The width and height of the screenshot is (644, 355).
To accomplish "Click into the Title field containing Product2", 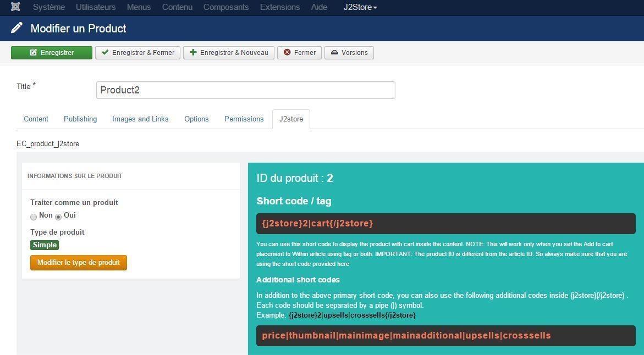I will coord(246,90).
